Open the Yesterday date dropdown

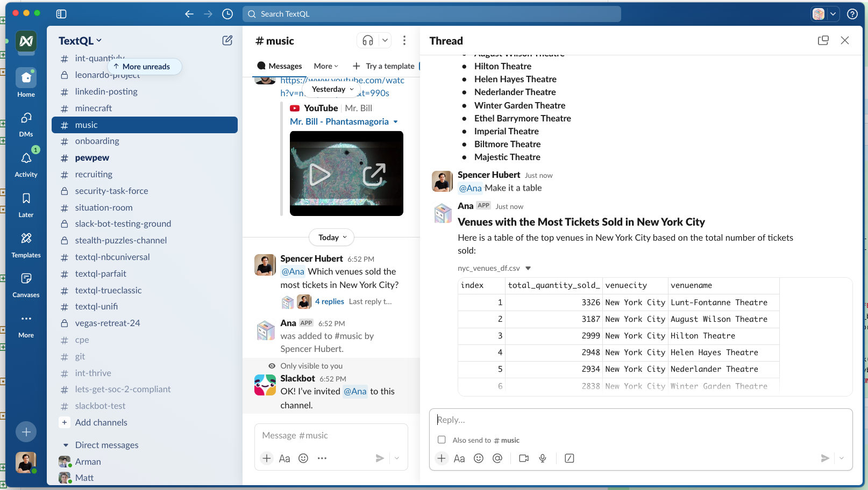click(333, 89)
